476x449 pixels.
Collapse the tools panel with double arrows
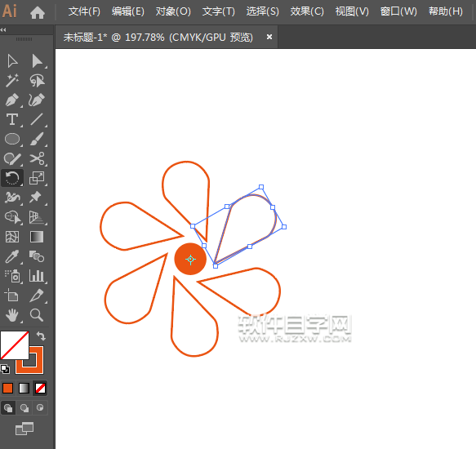(3, 29)
